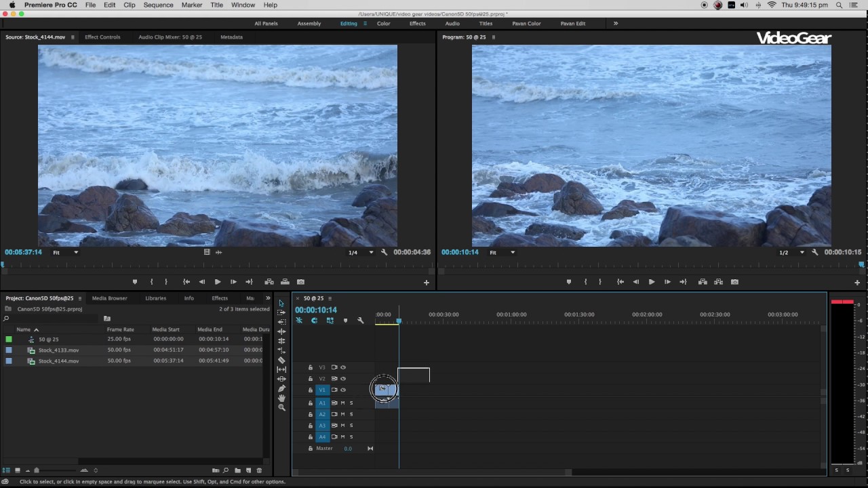Click Export Frame camera in Source monitor

click(x=300, y=282)
